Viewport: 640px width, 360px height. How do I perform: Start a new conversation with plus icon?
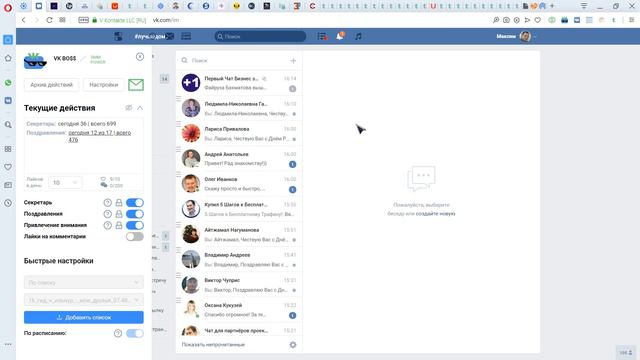click(x=293, y=60)
